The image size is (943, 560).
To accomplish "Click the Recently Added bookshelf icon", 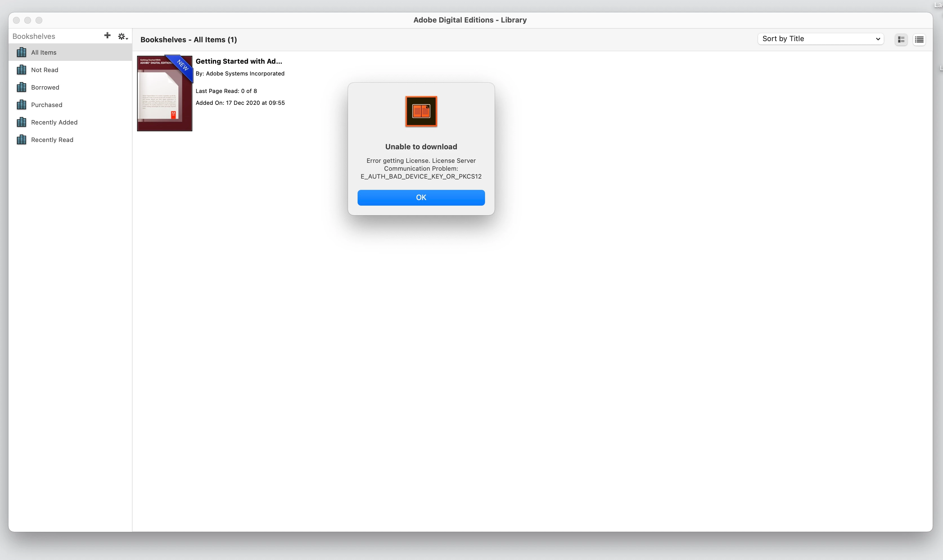I will point(21,122).
